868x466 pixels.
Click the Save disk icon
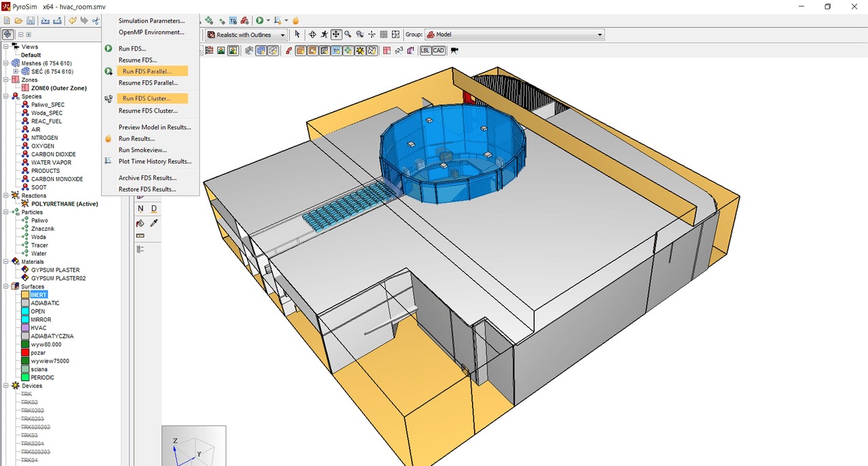[31, 20]
